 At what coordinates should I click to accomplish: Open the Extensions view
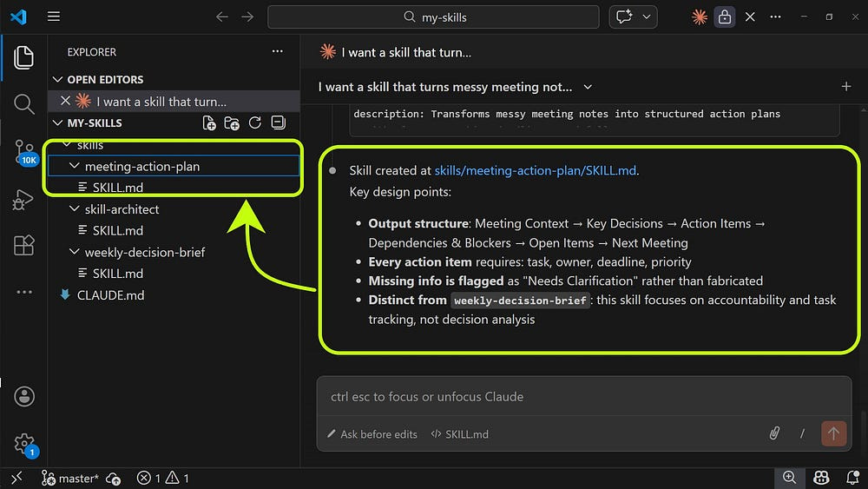[23, 245]
